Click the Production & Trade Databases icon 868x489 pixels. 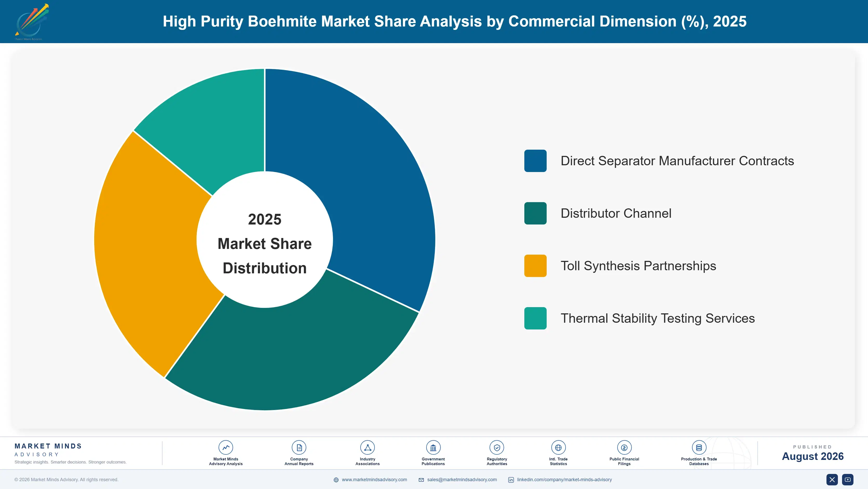(x=699, y=447)
